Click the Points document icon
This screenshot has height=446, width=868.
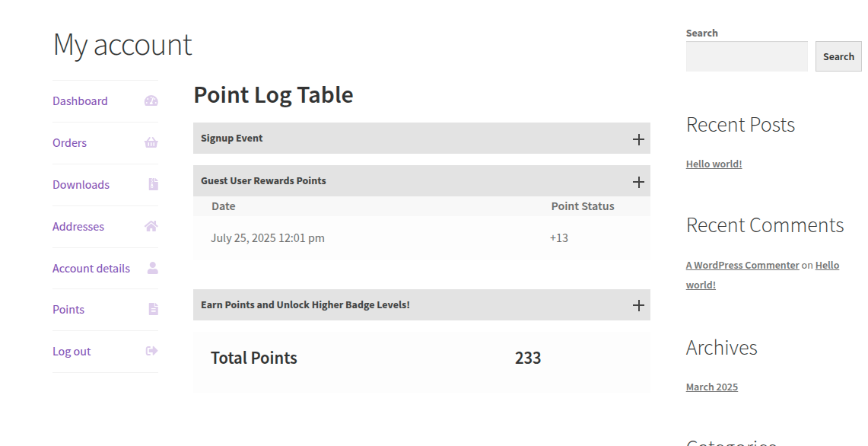152,309
